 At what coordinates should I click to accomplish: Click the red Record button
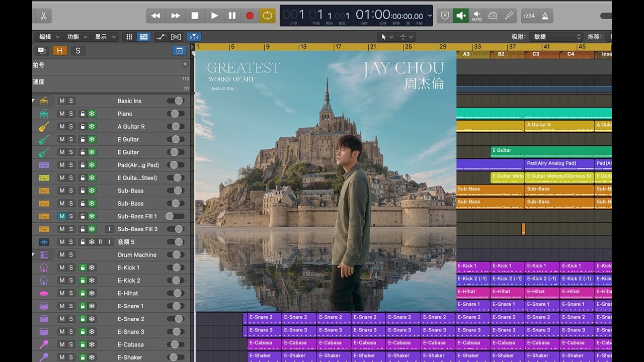click(x=250, y=16)
